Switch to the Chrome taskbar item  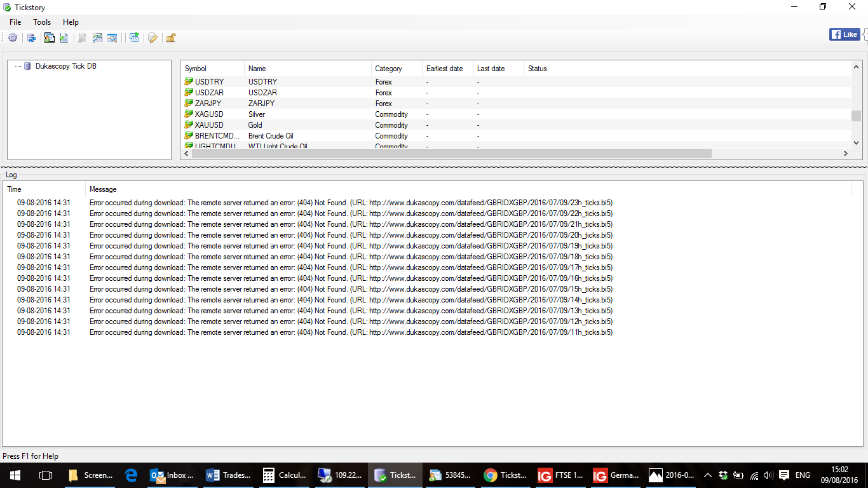pyautogui.click(x=505, y=475)
